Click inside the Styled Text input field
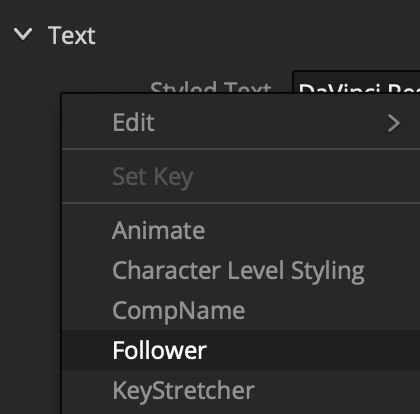Screen dimensions: 420x414 pos(356,82)
